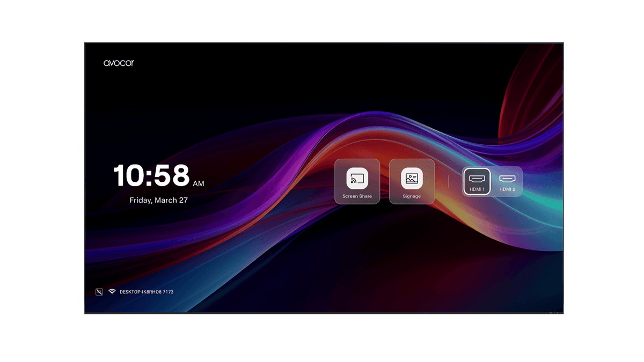
Task: Launch the Signage app
Action: [x=412, y=181]
